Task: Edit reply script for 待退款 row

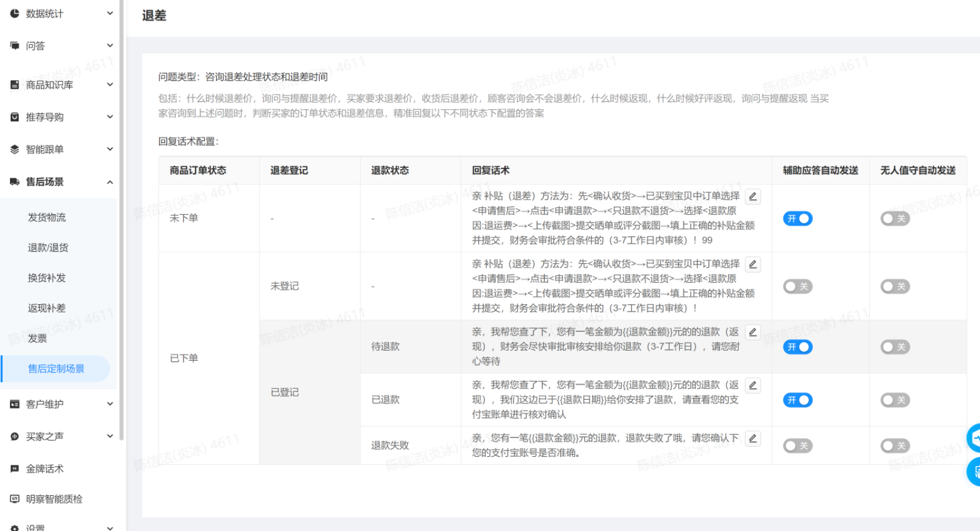Action: pyautogui.click(x=753, y=332)
